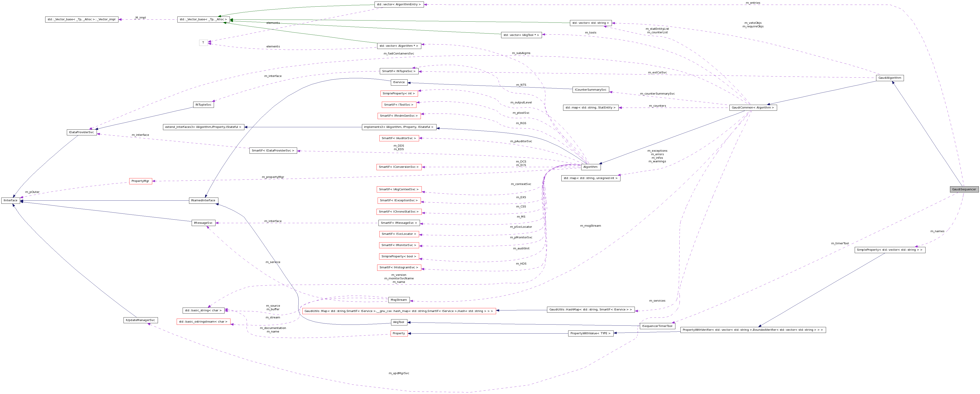Select the Property class box

[399, 334]
